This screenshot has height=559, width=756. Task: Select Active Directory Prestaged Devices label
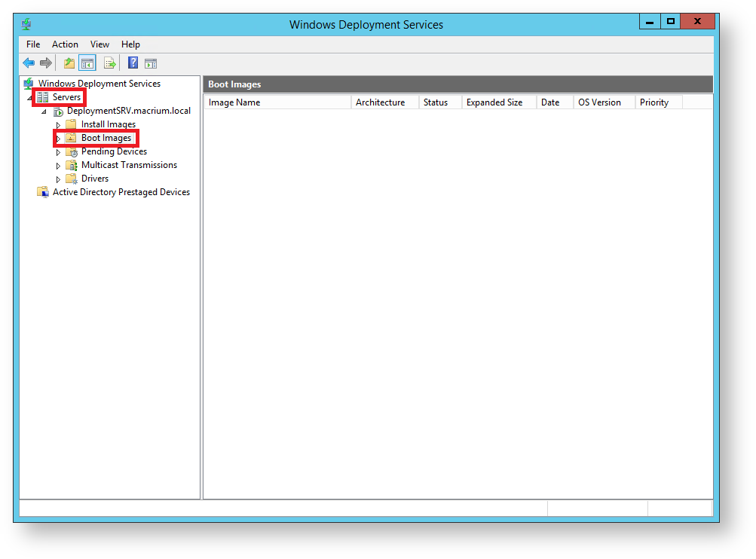point(121,192)
